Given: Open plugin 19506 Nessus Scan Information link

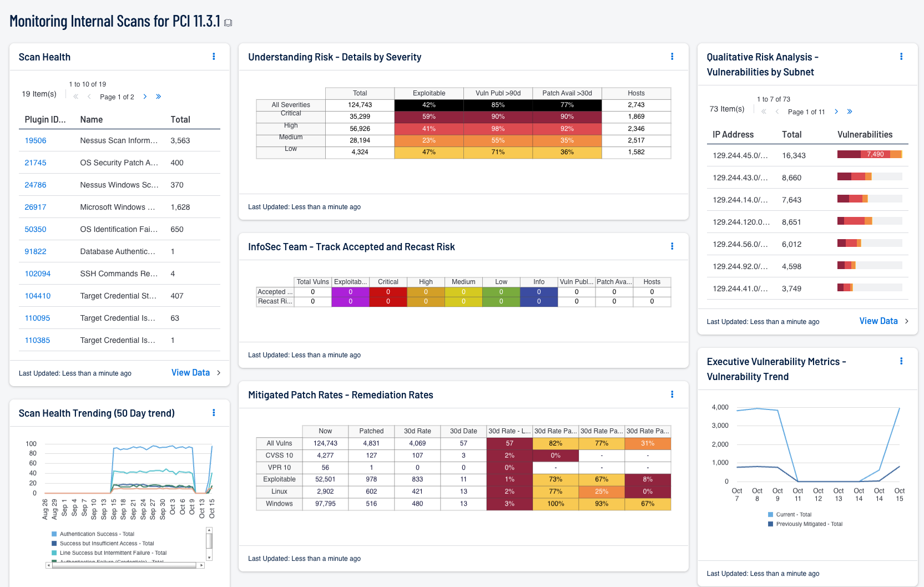Looking at the screenshot, I should (x=35, y=140).
